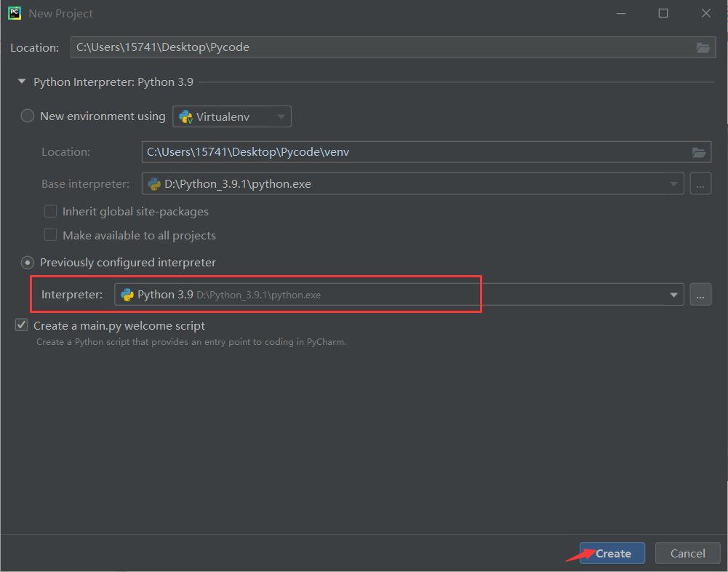This screenshot has width=728, height=572.
Task: Click the 'Base interpreter:' label
Action: [x=85, y=184]
